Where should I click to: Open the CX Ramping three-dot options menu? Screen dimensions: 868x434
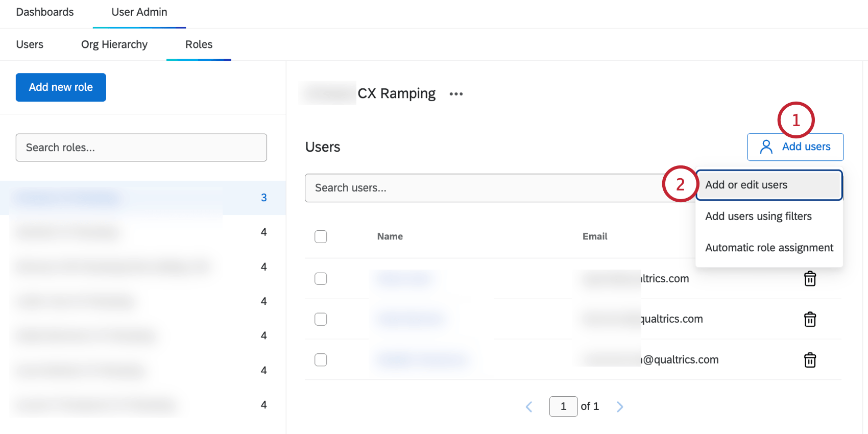pyautogui.click(x=456, y=94)
